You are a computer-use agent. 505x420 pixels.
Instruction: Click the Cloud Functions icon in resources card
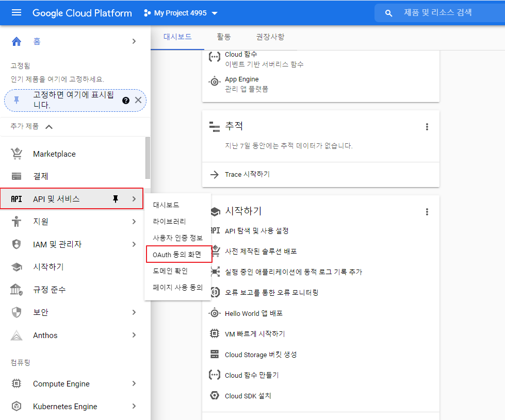pyautogui.click(x=215, y=57)
